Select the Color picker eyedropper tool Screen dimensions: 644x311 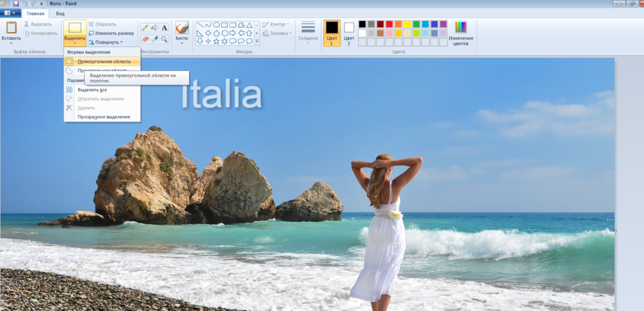(x=154, y=39)
